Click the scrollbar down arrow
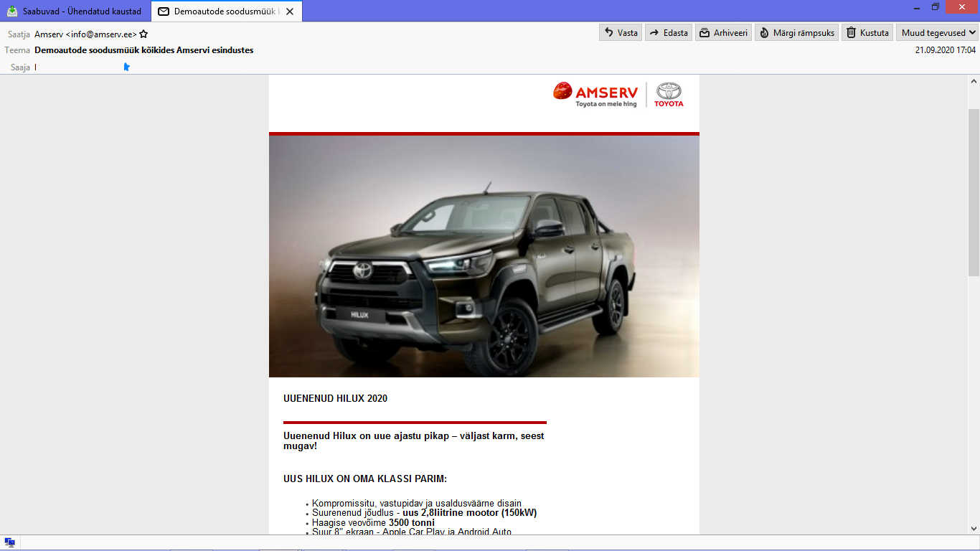Viewport: 980px width, 551px height. (x=974, y=528)
